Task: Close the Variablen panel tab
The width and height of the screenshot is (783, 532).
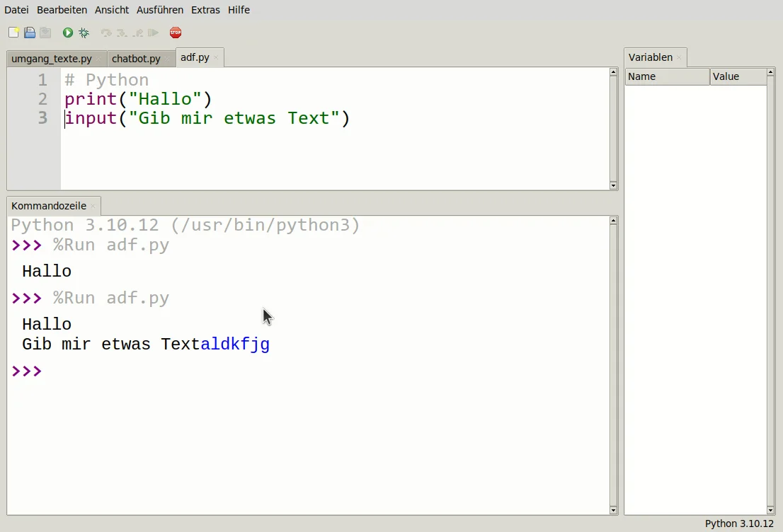Action: tap(679, 57)
